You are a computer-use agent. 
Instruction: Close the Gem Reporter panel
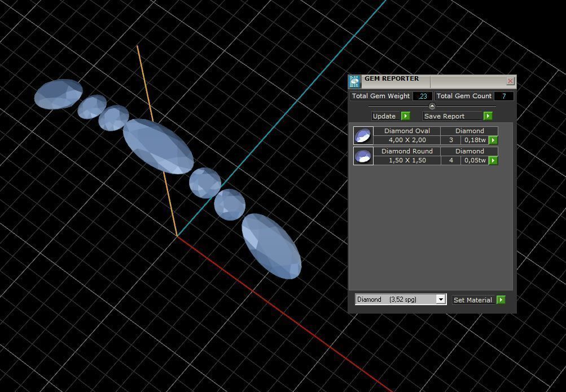(510, 81)
